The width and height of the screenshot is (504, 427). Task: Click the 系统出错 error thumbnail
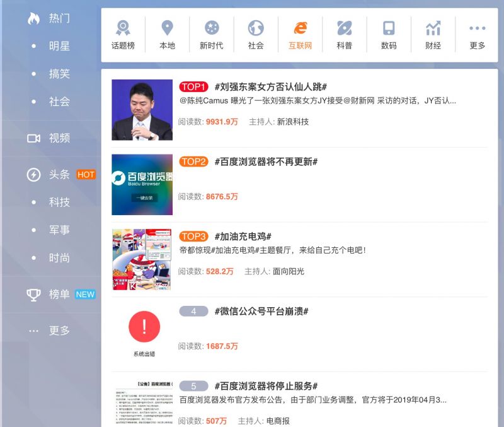coord(144,334)
